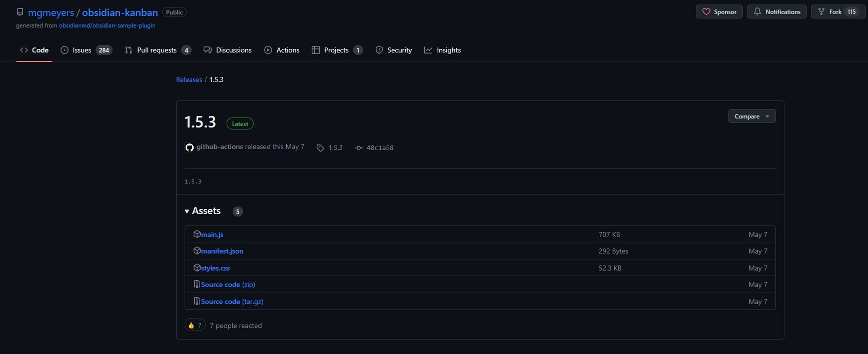Click the fork icon beside Fork

pos(821,11)
